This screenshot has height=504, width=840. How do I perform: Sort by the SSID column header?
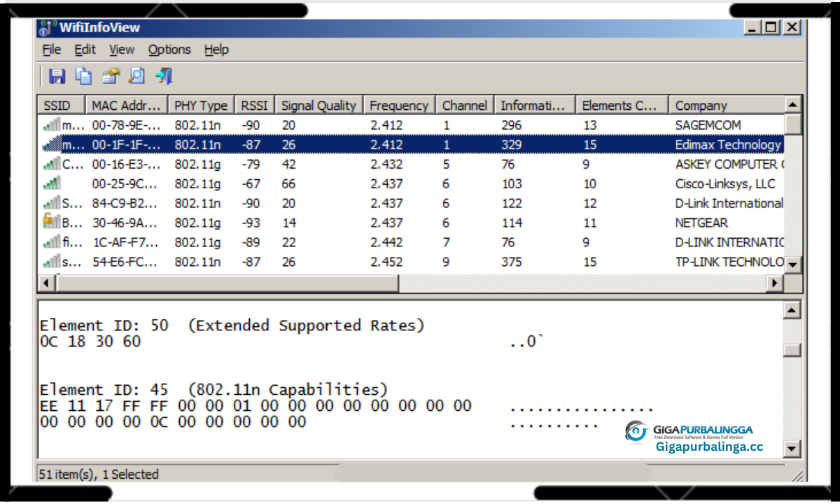click(x=61, y=106)
